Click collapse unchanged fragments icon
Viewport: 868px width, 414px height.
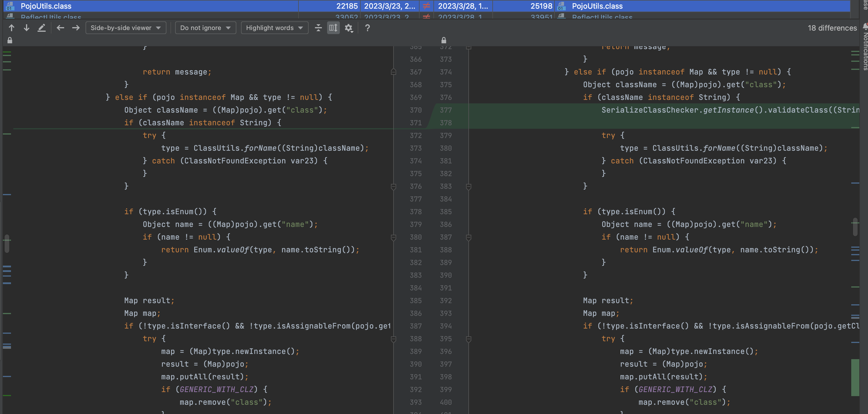click(x=318, y=28)
